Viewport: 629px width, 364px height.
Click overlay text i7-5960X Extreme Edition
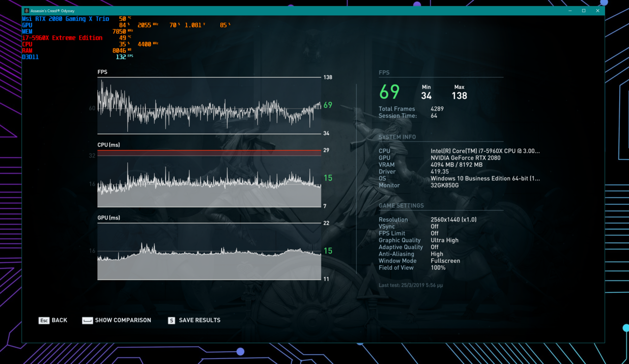click(x=62, y=38)
